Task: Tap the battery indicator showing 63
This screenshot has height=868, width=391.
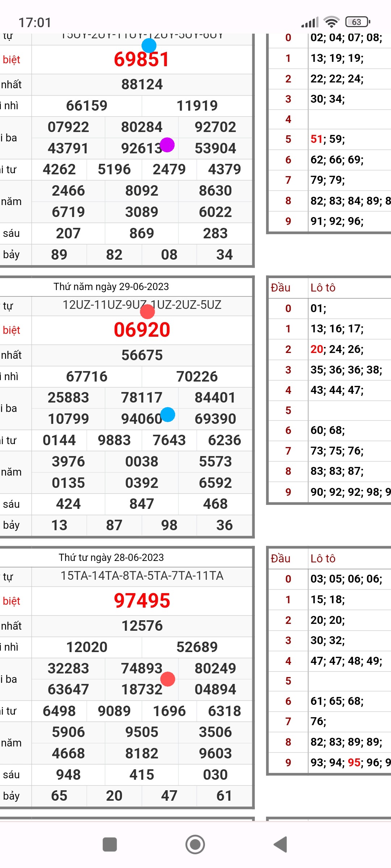Action: (x=358, y=22)
